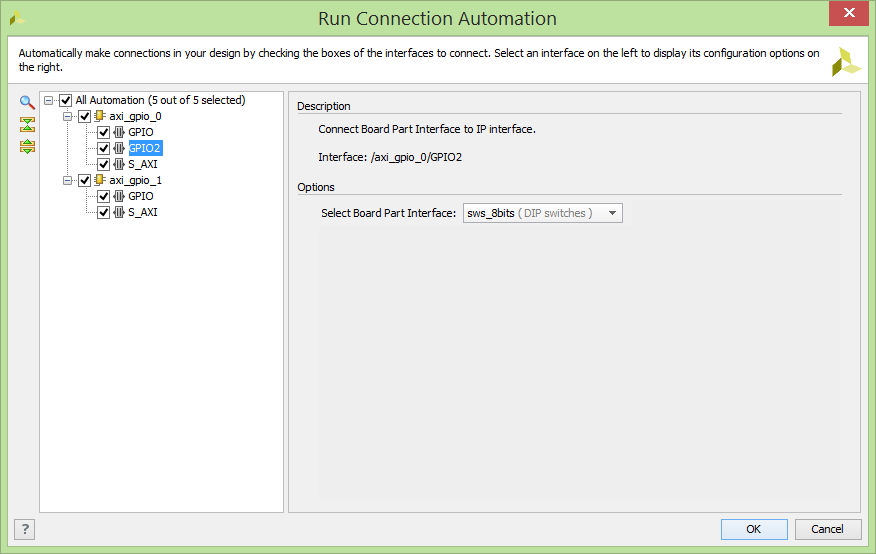Click the axi_gpio_1 IP block icon
The image size is (876, 554).
click(x=99, y=180)
